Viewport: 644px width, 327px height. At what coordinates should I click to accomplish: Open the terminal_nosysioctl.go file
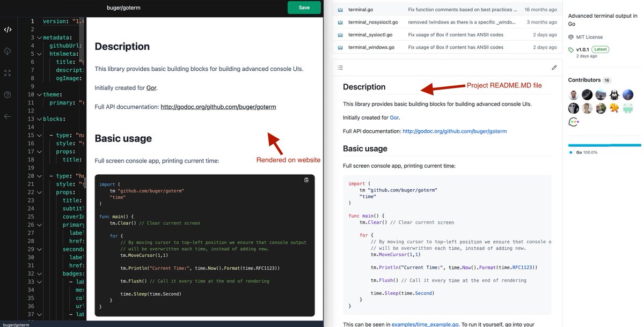[373, 22]
